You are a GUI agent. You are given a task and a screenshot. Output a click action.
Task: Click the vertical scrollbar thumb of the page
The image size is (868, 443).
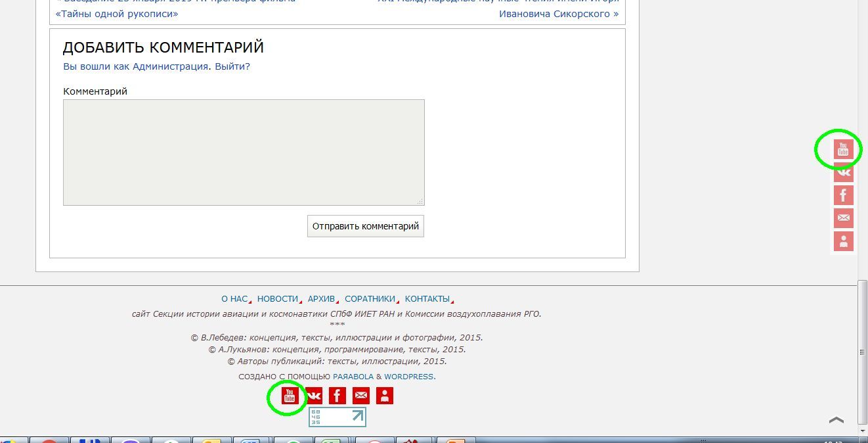pos(863,352)
